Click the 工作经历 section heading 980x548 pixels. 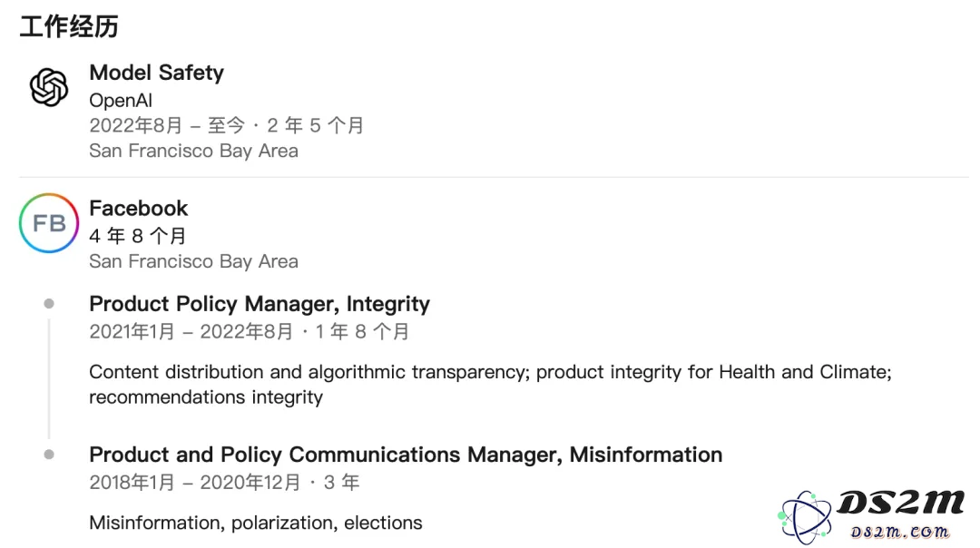coord(69,26)
